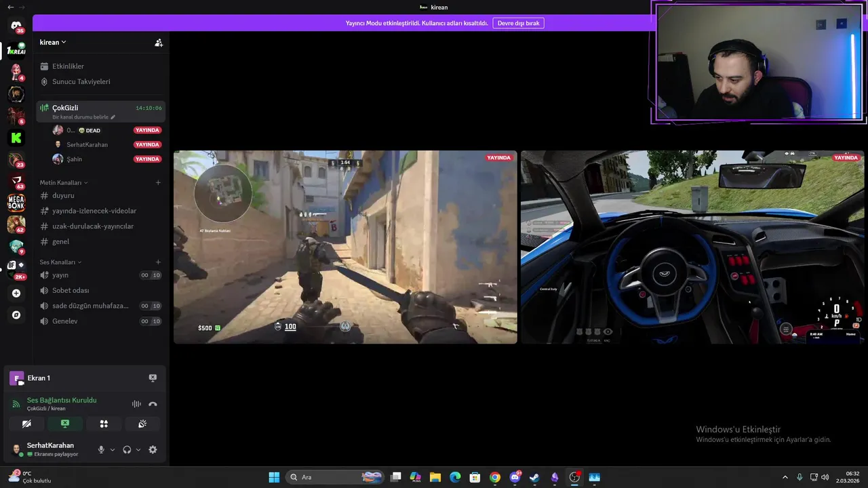Viewport: 868px width, 488px height.
Task: Join the Sobet odası voice channel
Action: tap(100, 290)
